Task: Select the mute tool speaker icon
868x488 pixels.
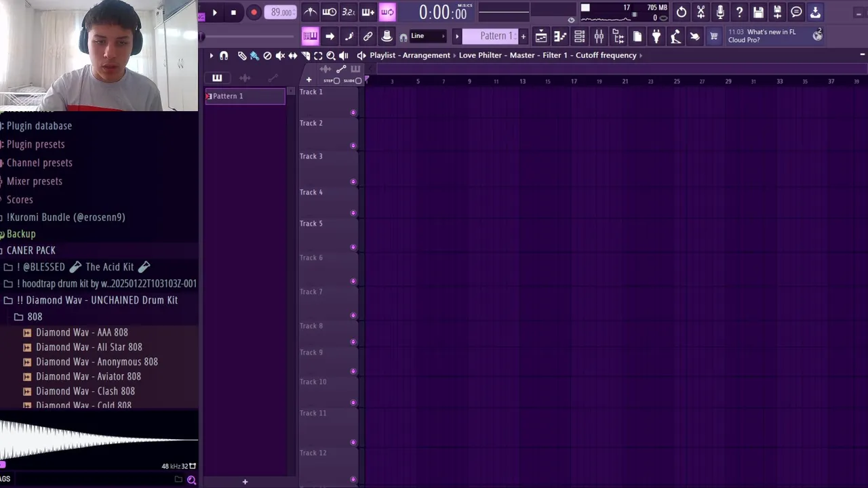Action: (x=280, y=56)
